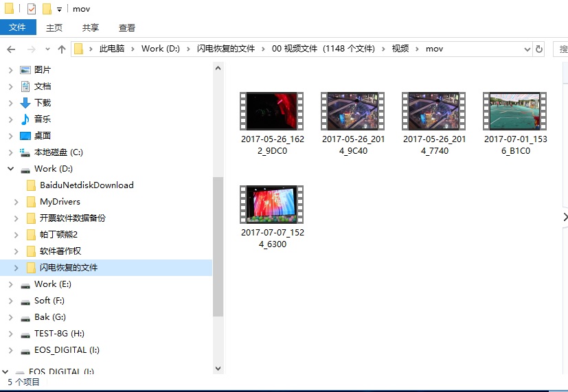
Task: Click the 此电脑 breadcrumb in address bar
Action: 113,49
